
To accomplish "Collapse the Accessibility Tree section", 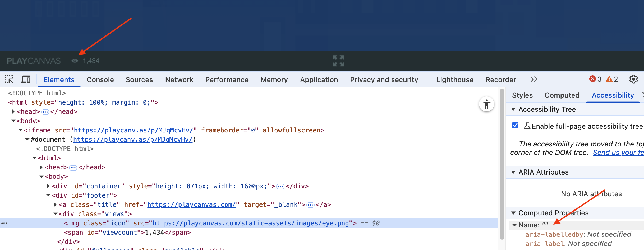I will point(513,109).
